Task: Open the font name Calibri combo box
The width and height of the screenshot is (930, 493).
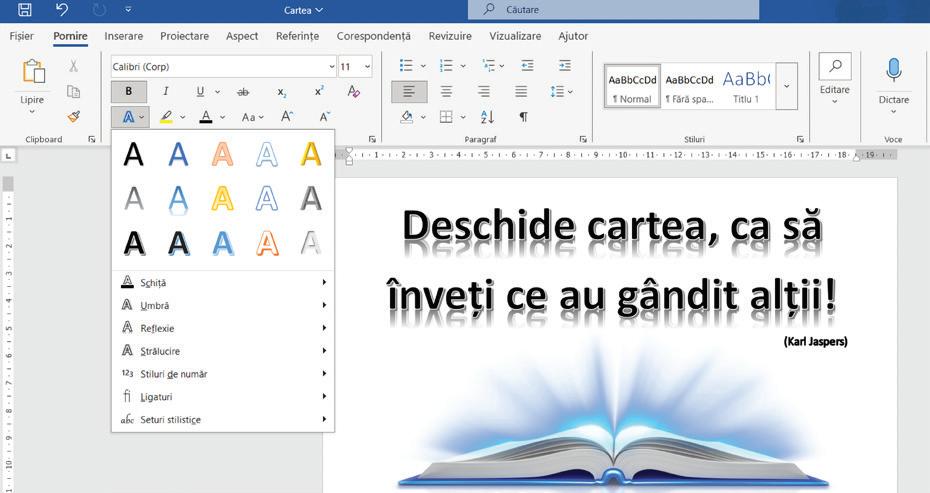Action: (224, 66)
